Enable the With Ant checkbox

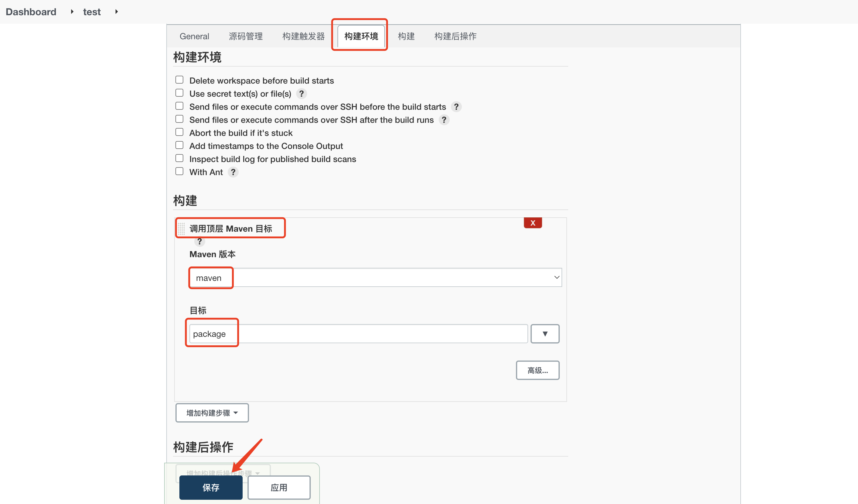tap(179, 171)
